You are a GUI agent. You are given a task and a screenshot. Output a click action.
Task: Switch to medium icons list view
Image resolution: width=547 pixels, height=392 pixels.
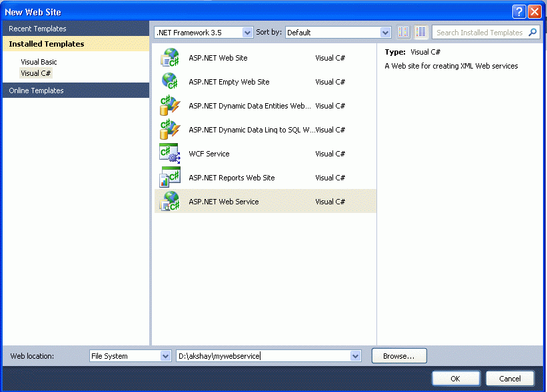point(420,32)
